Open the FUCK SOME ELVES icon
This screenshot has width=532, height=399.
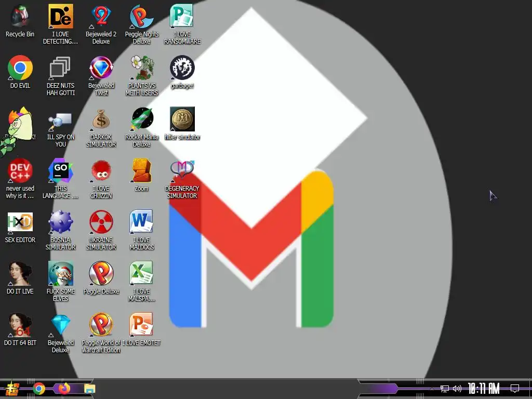pyautogui.click(x=60, y=273)
